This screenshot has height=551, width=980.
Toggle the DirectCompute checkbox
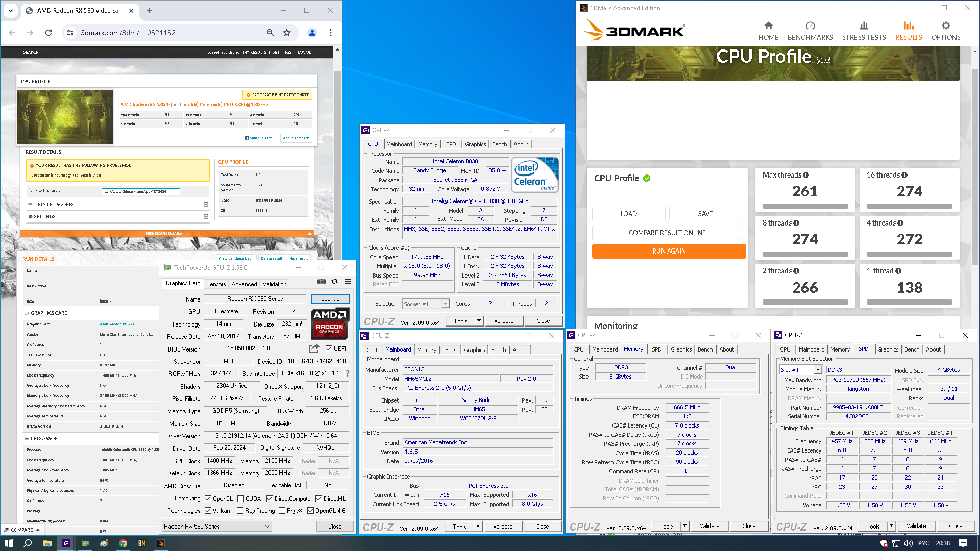pyautogui.click(x=269, y=499)
